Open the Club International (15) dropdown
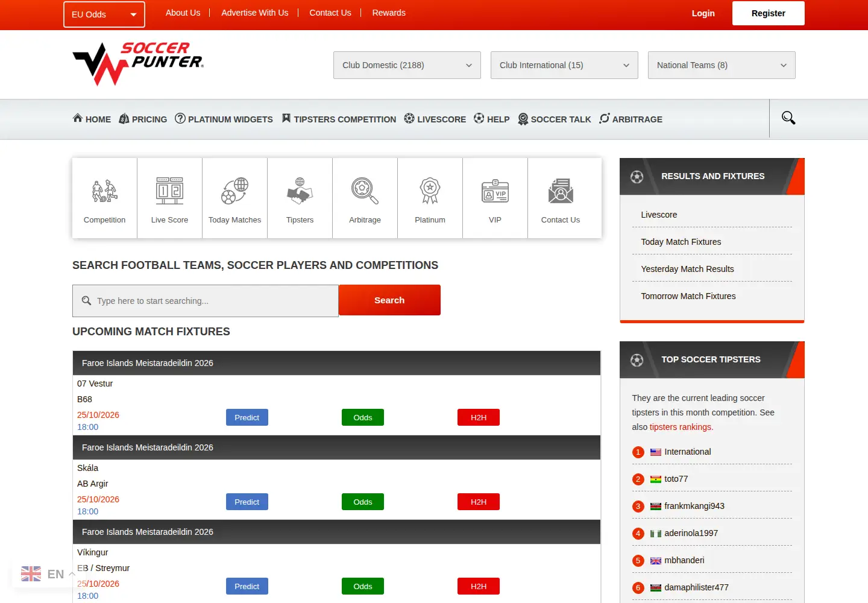 click(x=564, y=65)
